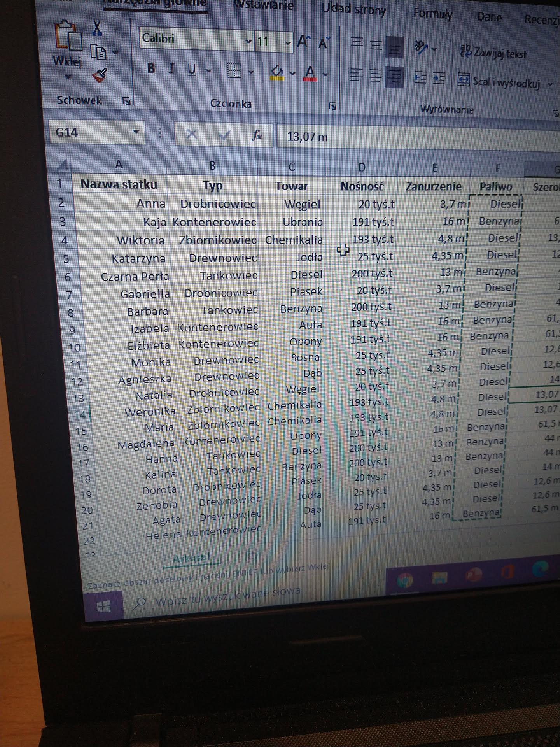Click the Increase Indent icon
The width and height of the screenshot is (560, 747).
point(439,78)
